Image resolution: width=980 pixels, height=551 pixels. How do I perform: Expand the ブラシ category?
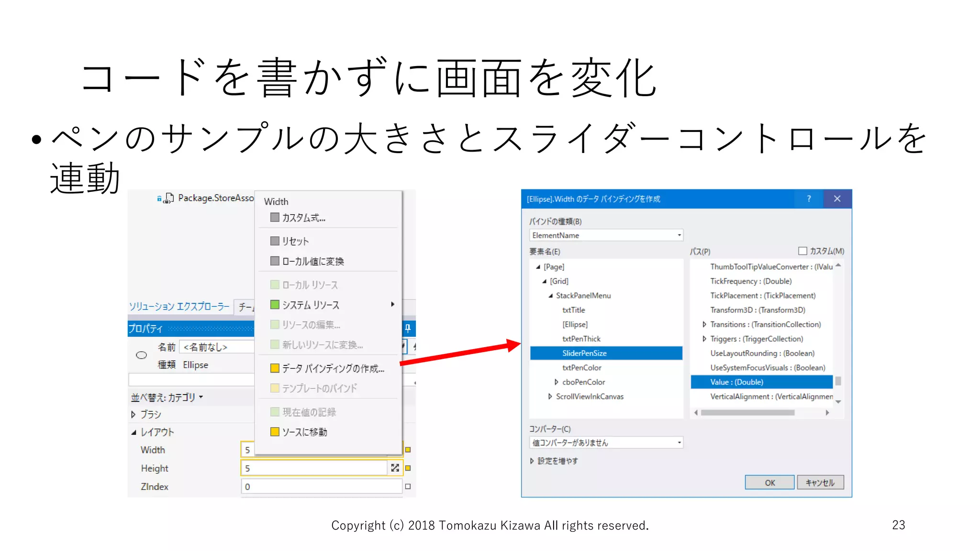pos(134,414)
